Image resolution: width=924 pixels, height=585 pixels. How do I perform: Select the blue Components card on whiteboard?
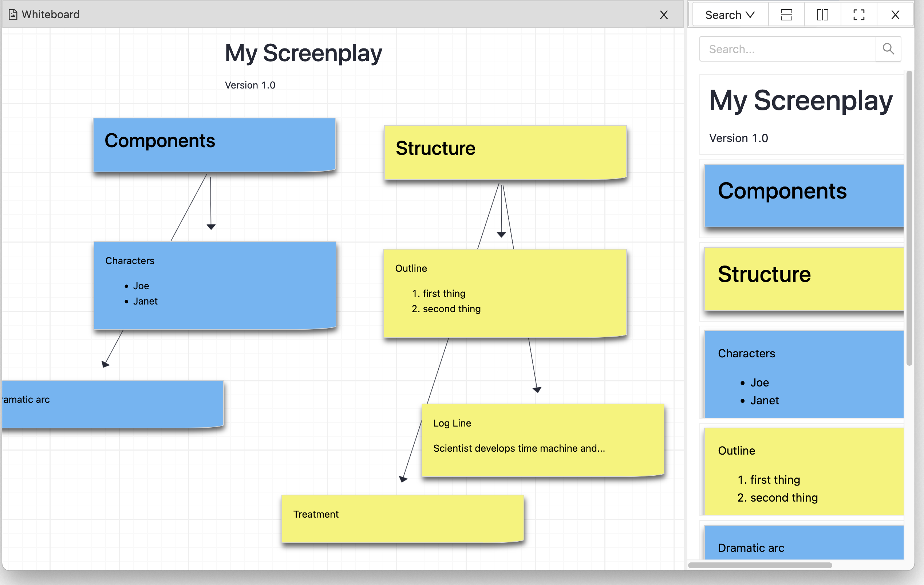coord(214,145)
